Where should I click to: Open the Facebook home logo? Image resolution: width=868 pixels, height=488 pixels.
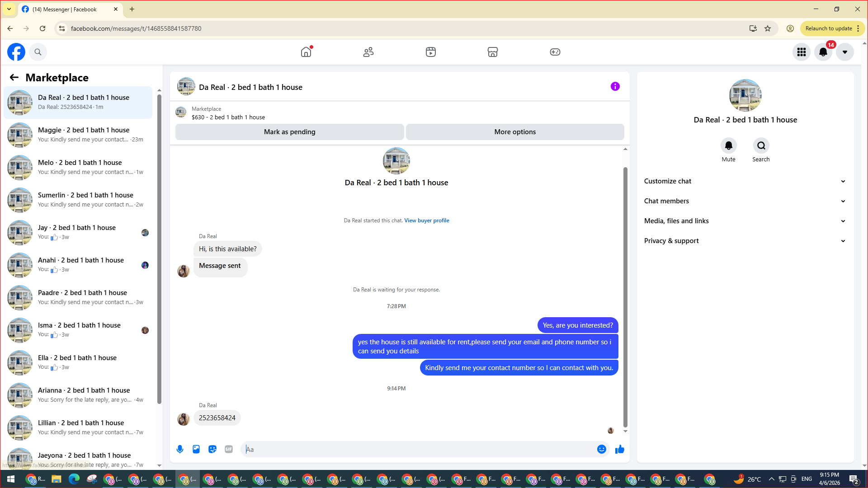click(x=16, y=52)
